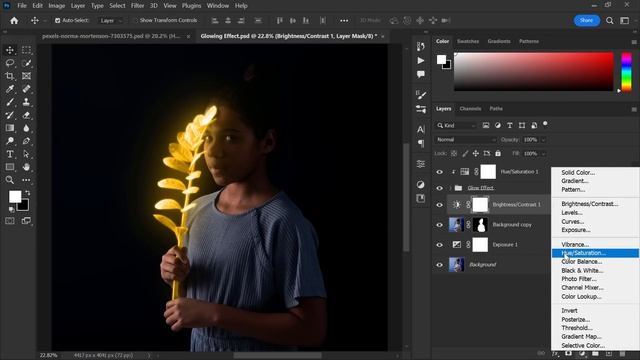Toggle Quick Mask mode icon
Image resolution: width=640 pixels, height=360 pixels.
point(10,221)
